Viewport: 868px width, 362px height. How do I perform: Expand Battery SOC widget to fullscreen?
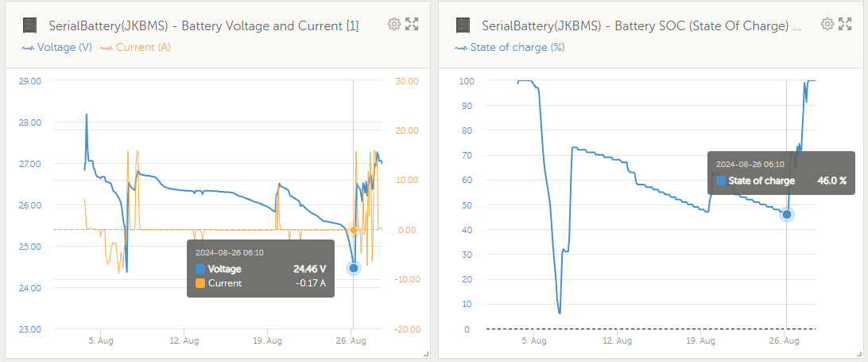845,24
